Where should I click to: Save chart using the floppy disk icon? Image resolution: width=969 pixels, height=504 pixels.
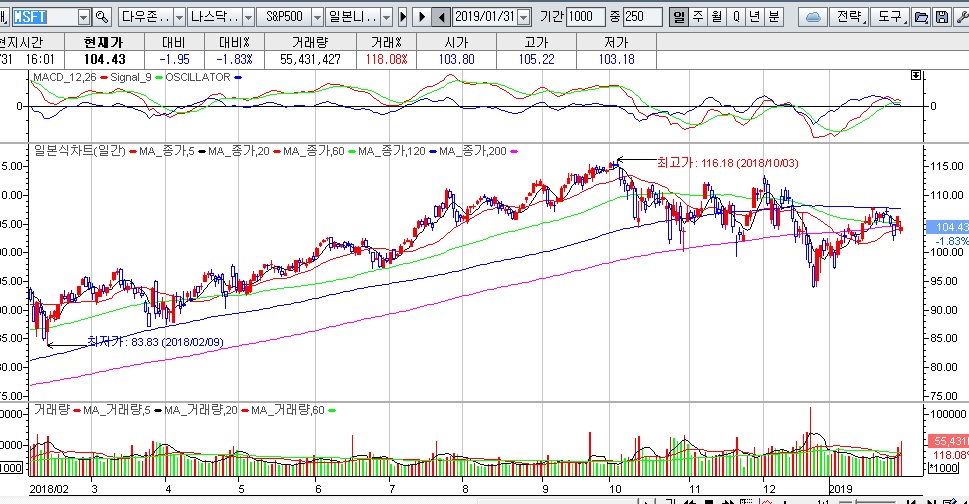coord(939,17)
